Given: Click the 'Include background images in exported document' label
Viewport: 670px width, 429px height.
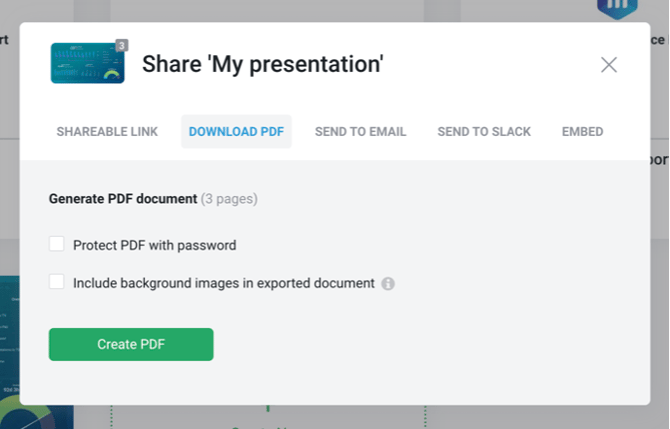Looking at the screenshot, I should [223, 283].
